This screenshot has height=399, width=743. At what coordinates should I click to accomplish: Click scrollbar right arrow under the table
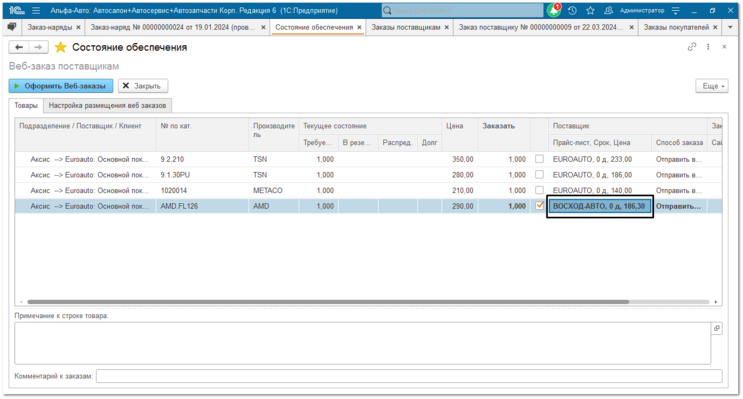(716, 302)
